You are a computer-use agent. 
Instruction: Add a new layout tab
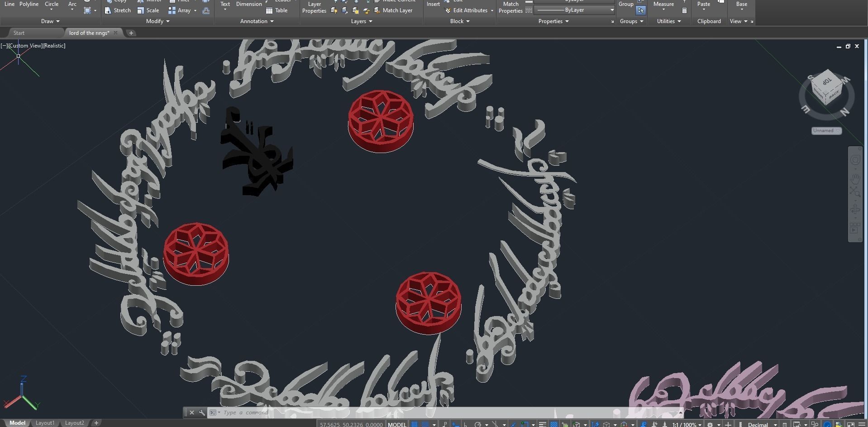96,423
